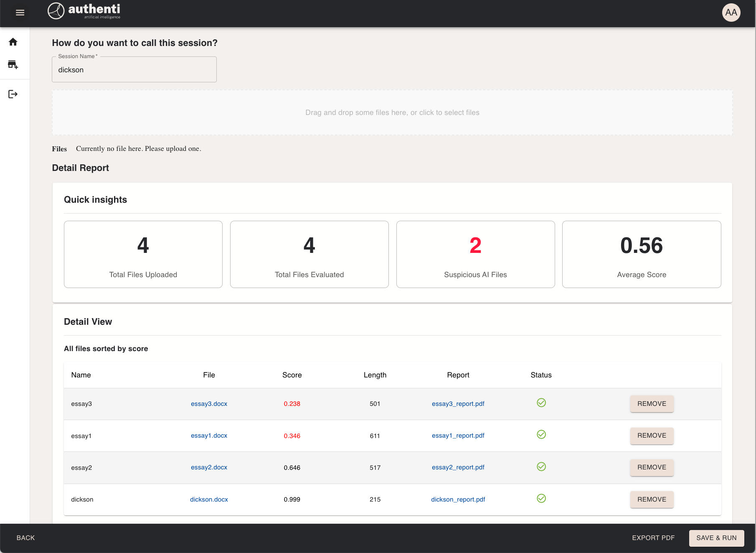The width and height of the screenshot is (756, 553).
Task: Open essay3.docx file link
Action: tap(209, 404)
